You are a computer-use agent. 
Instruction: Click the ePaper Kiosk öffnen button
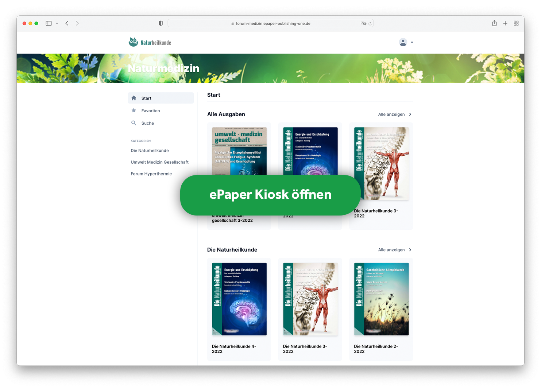(x=270, y=195)
